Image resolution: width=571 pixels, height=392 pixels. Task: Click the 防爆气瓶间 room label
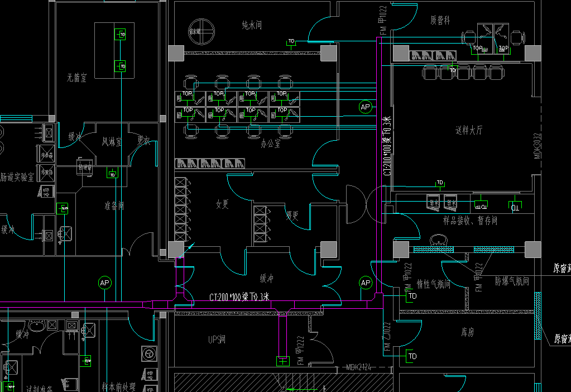pyautogui.click(x=512, y=281)
